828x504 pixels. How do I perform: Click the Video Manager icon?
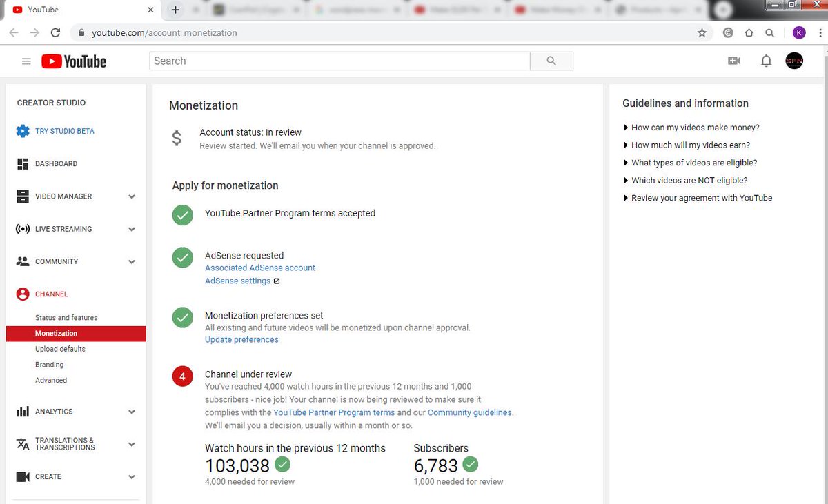coord(23,196)
